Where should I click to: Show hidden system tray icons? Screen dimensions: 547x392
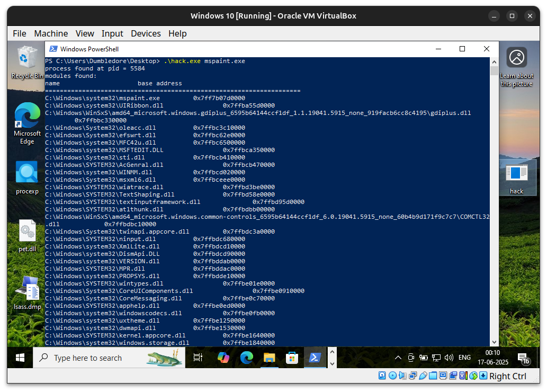click(398, 358)
